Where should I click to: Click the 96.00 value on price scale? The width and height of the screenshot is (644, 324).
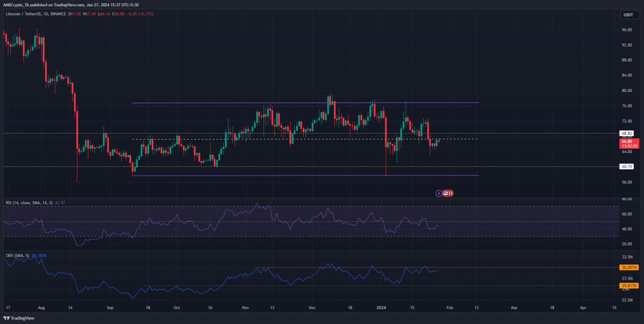point(627,30)
